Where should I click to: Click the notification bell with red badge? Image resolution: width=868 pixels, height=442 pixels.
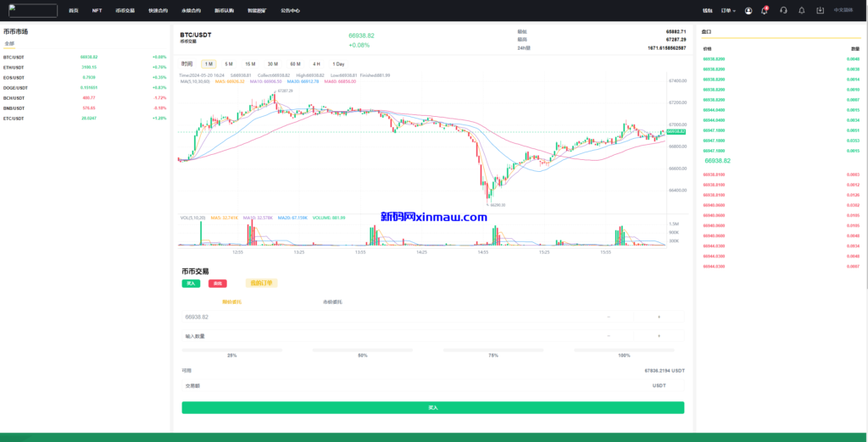[765, 10]
